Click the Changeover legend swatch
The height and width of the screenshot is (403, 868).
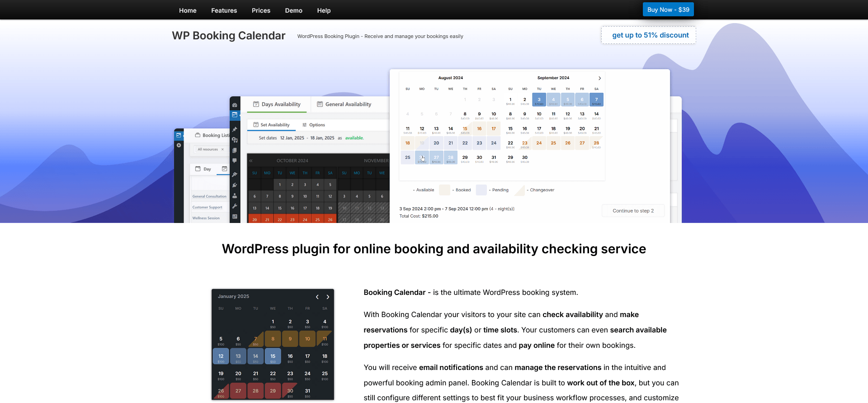[x=519, y=190]
